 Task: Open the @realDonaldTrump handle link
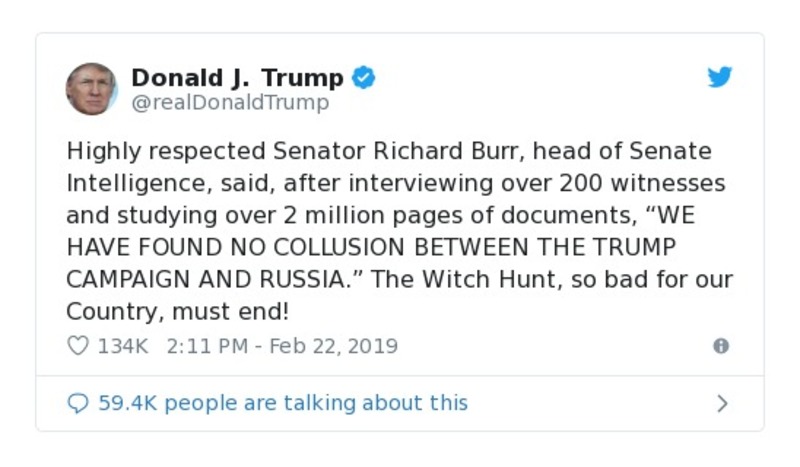click(x=230, y=102)
